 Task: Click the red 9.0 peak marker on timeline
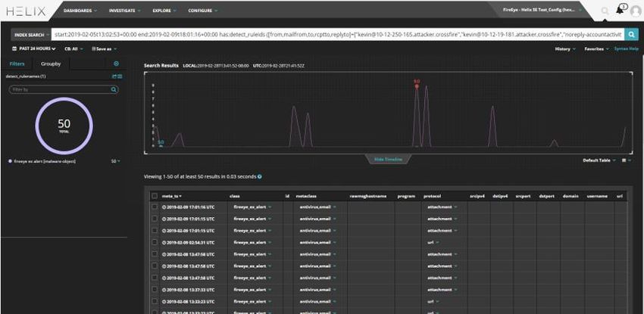click(x=417, y=85)
